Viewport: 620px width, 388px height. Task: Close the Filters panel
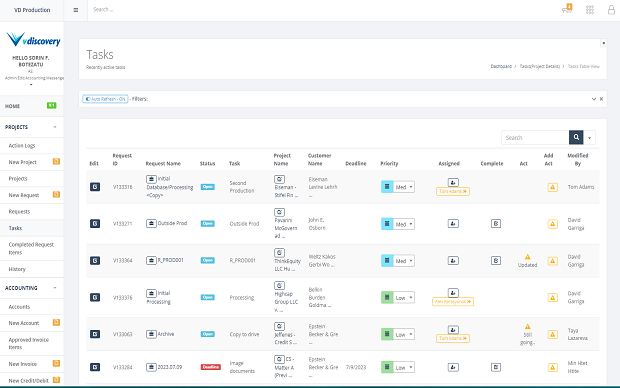(x=601, y=99)
